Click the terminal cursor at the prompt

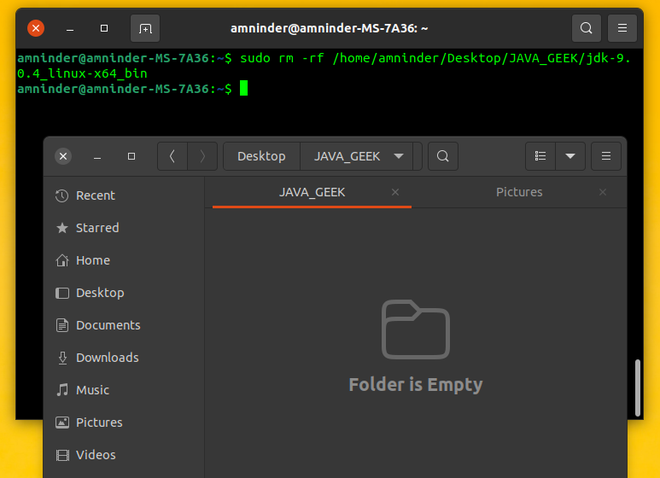[244, 89]
